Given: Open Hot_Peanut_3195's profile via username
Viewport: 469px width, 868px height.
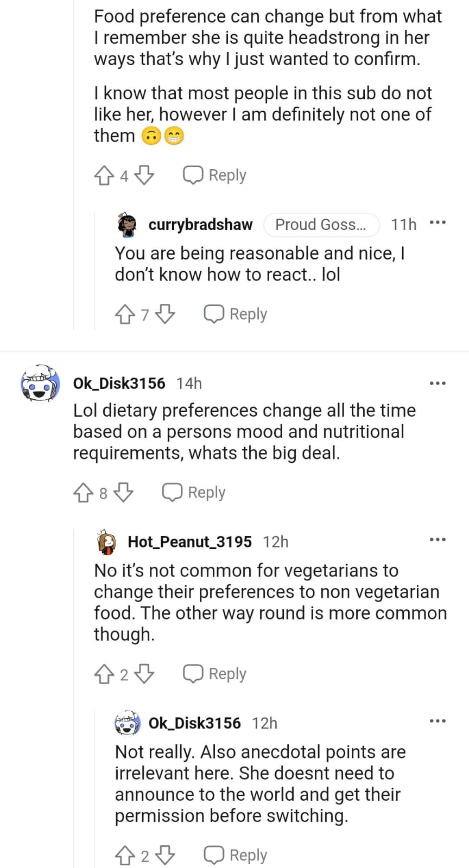Looking at the screenshot, I should point(189,542).
